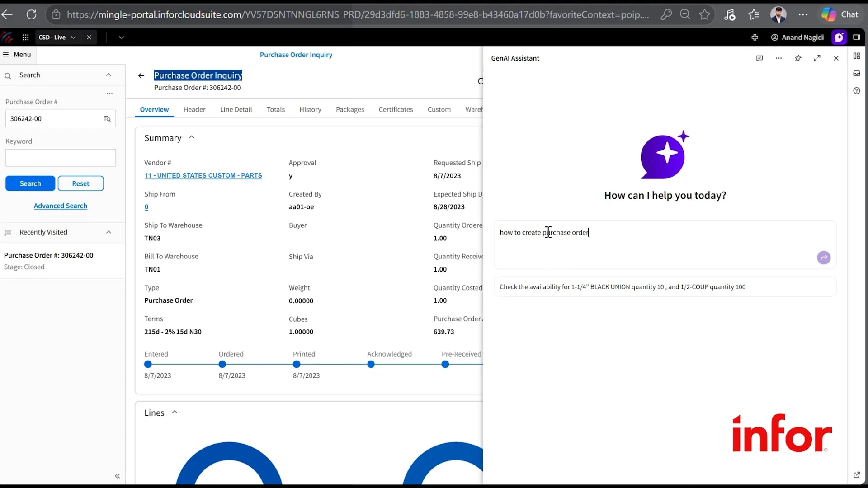Viewport: 868px width, 488px height.
Task: Close the CSD - Live tab
Action: pyautogui.click(x=89, y=38)
